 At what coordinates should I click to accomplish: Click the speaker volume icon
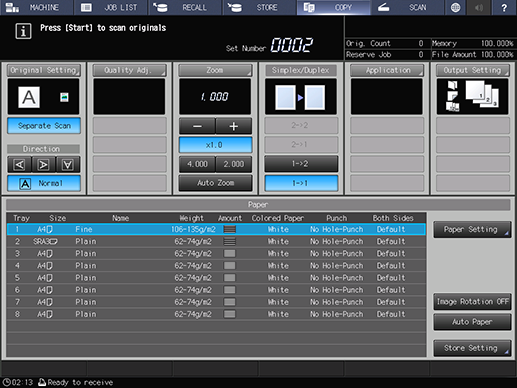pyautogui.click(x=479, y=7)
